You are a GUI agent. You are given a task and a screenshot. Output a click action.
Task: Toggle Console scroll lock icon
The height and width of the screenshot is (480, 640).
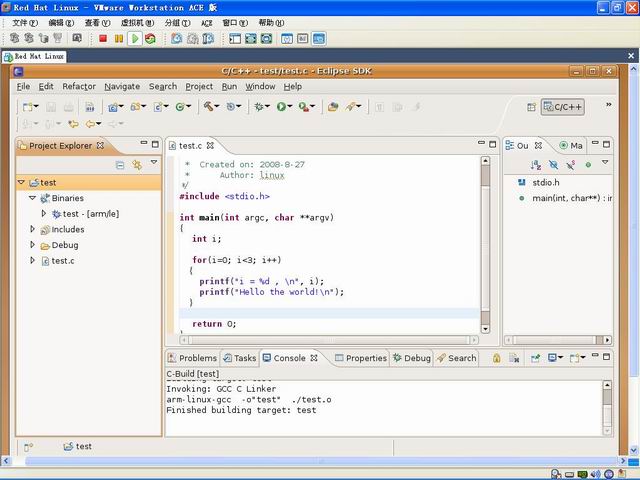(496, 358)
